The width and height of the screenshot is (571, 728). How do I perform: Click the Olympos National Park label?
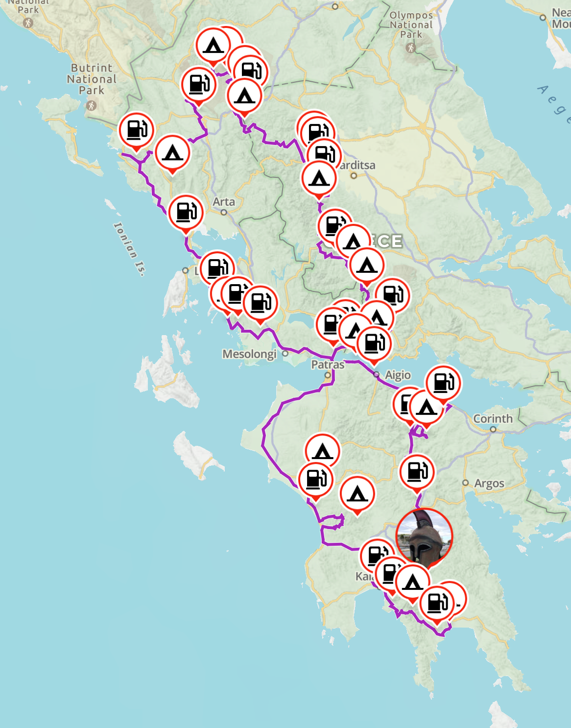411,24
